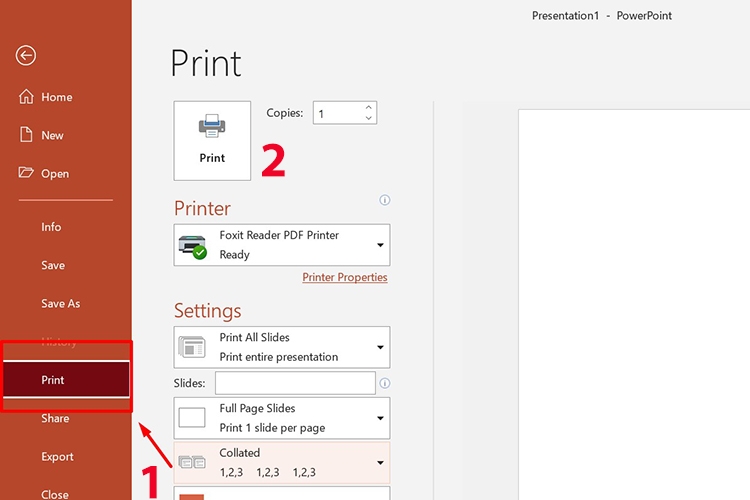This screenshot has width=750, height=500.
Task: Click the New document icon
Action: (x=26, y=134)
